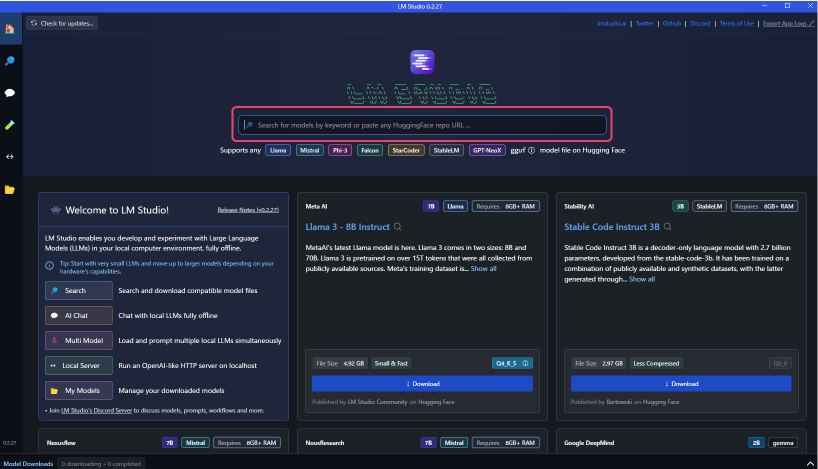Viewport: 818px width, 469px height.
Task: Open Local Server arrows icon in sidebar
Action: [x=10, y=157]
